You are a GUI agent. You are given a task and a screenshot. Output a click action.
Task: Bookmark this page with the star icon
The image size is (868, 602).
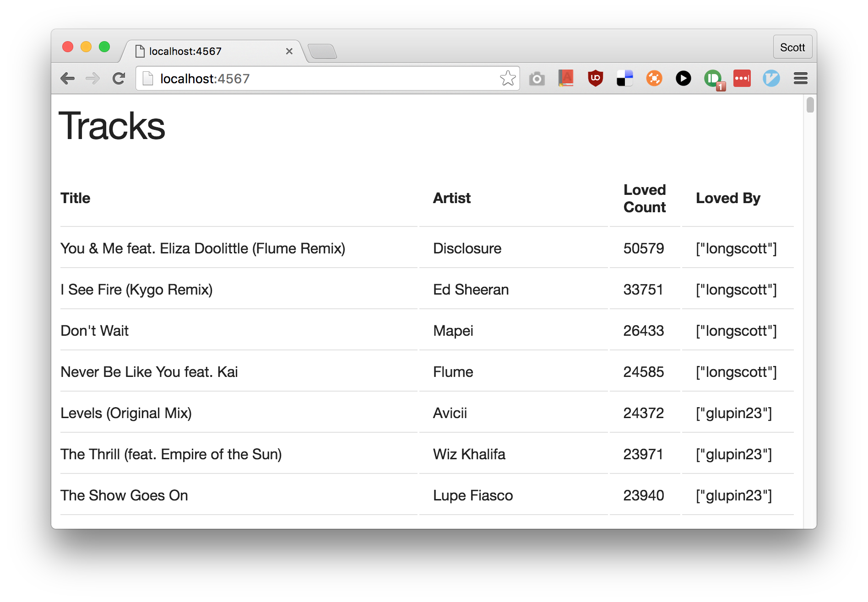[x=508, y=79]
